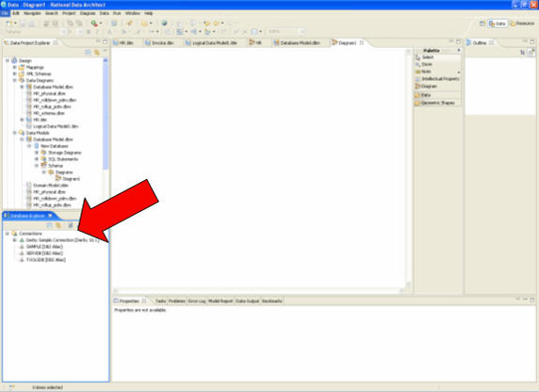This screenshot has height=392, width=539.
Task: Expand the XML Schemas folder
Action: [x=15, y=73]
